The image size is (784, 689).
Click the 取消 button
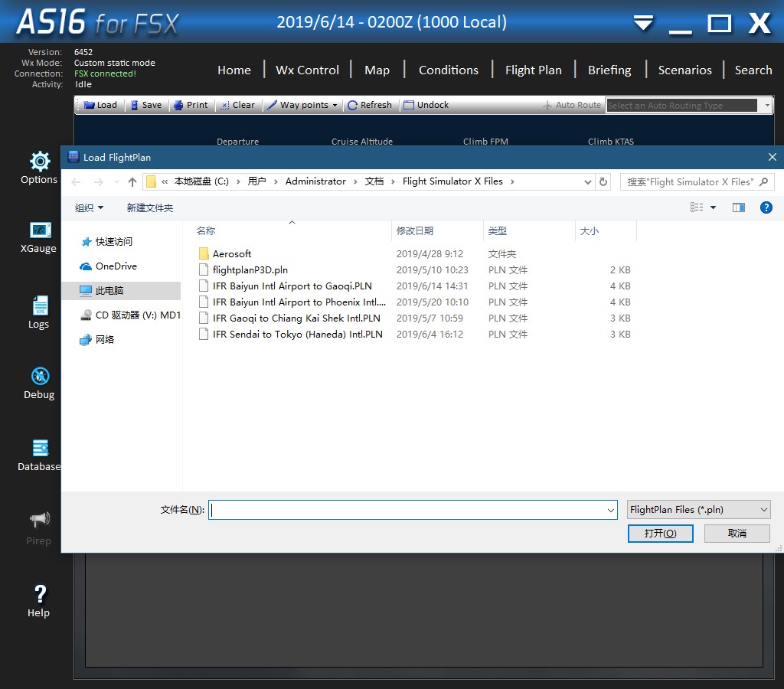[x=737, y=534]
